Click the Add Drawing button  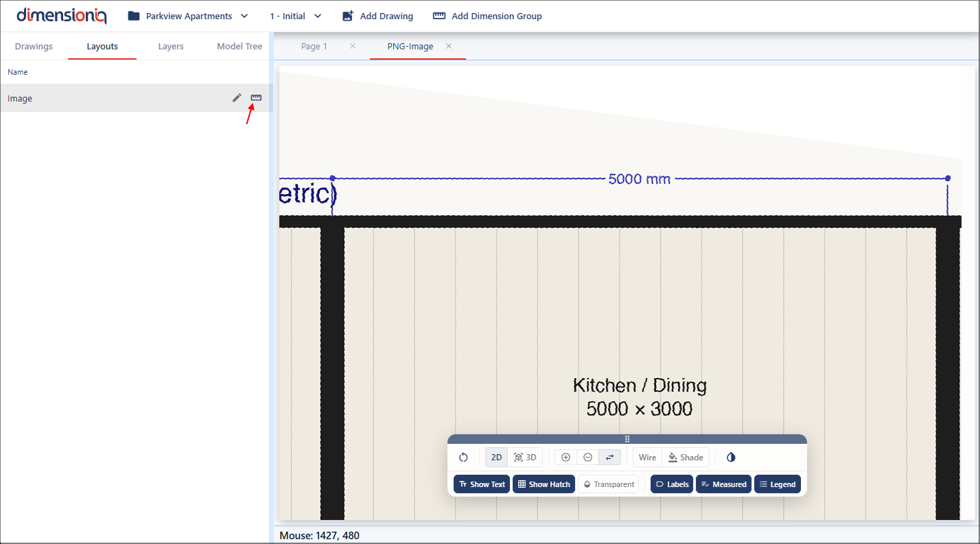[x=377, y=16]
